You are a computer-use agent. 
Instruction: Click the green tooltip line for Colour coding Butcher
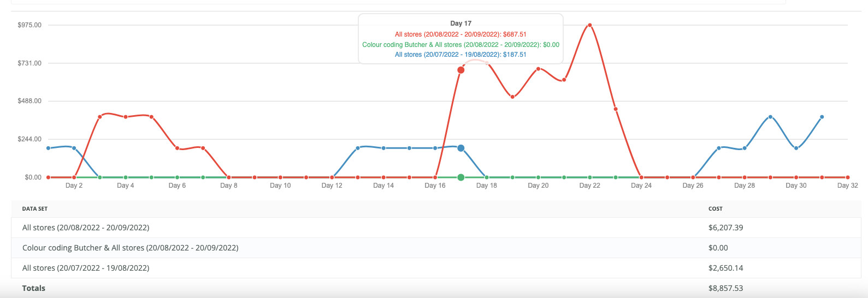click(x=461, y=45)
